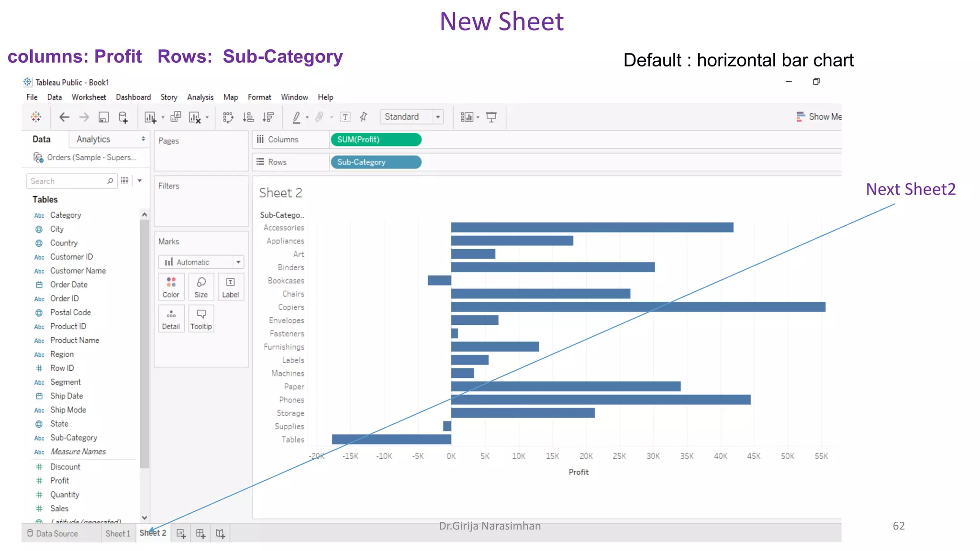
Task: Click the Tableau start page logo icon
Action: point(36,117)
